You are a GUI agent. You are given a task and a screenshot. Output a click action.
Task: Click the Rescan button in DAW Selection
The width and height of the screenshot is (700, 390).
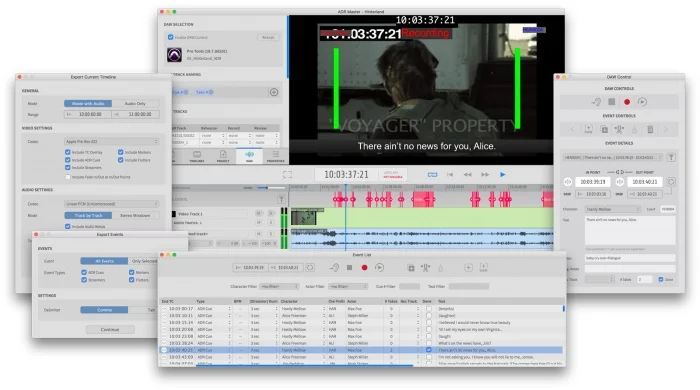tap(268, 37)
